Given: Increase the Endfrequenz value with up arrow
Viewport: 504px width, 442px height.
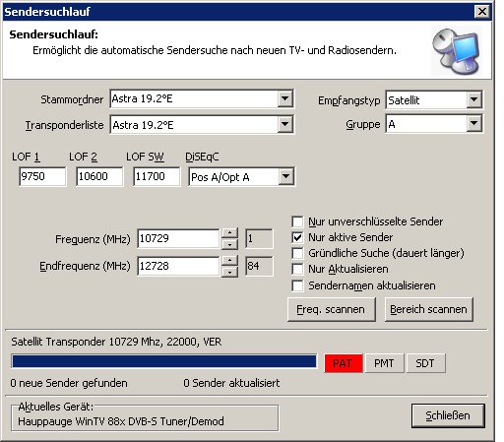Looking at the screenshot, I should [x=229, y=261].
